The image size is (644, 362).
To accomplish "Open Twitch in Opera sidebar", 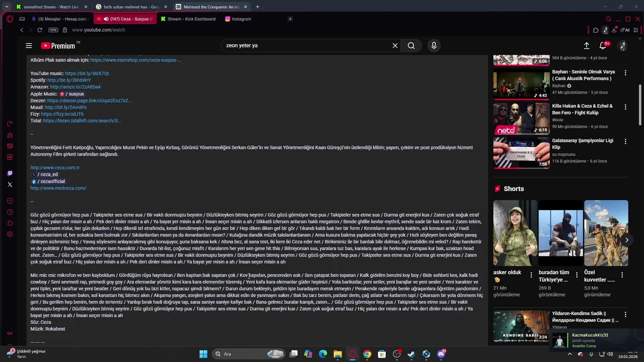I will [10, 173].
